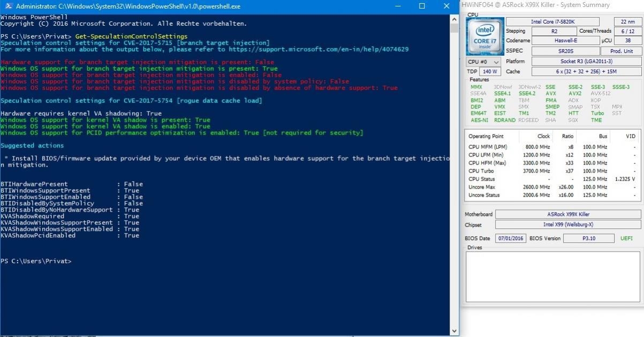644x337 pixels.
Task: Click the 'Hardware requires kernel VA shadowing' line
Action: click(x=81, y=114)
